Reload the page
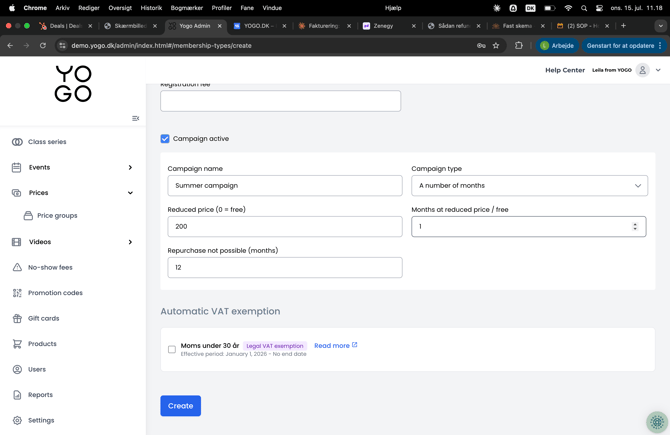670x435 pixels. coord(43,46)
